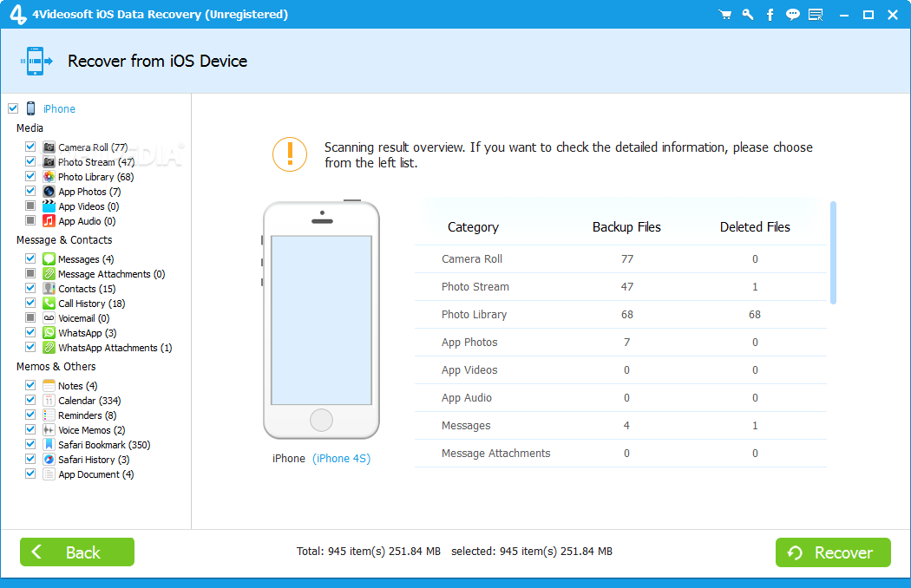Click the Contacts person icon
Screen dimensions: 911x588
(x=49, y=288)
